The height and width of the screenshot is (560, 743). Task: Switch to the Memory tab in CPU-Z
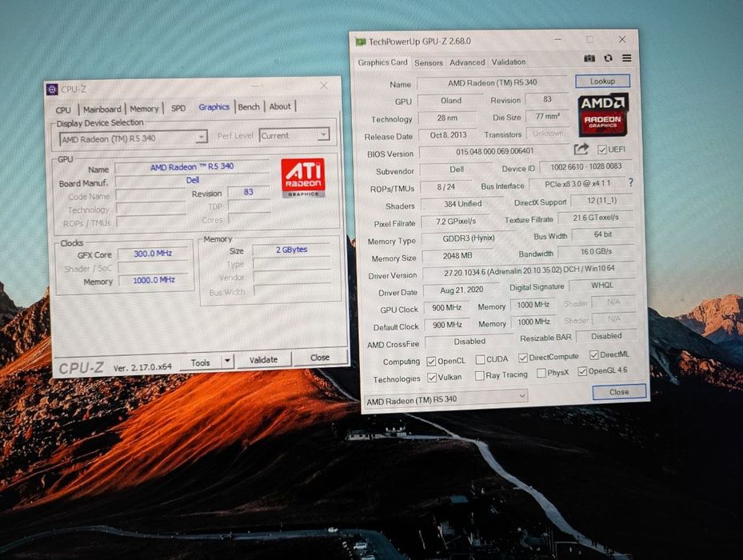click(x=144, y=109)
